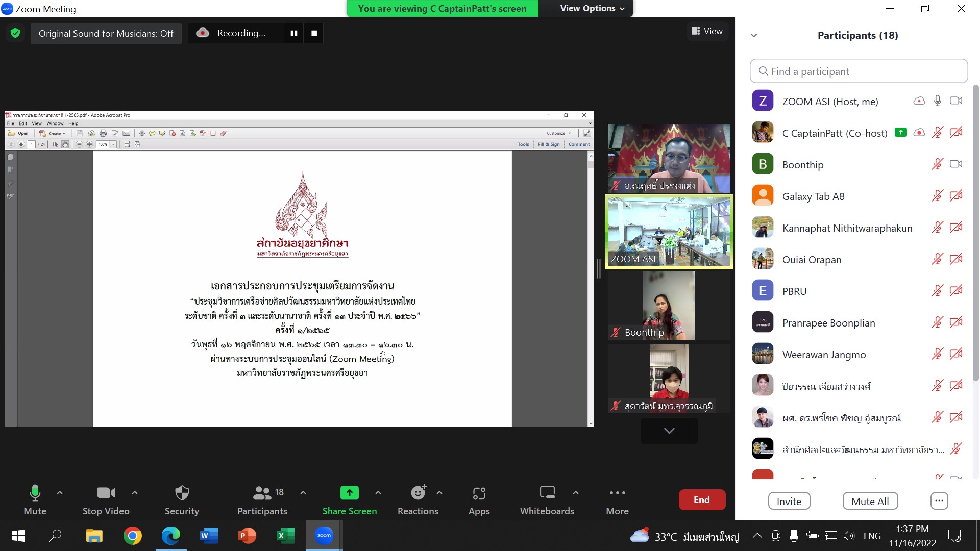This screenshot has width=980, height=551.
Task: Click Acrobat zoom out minus icon
Action: pyautogui.click(x=79, y=144)
